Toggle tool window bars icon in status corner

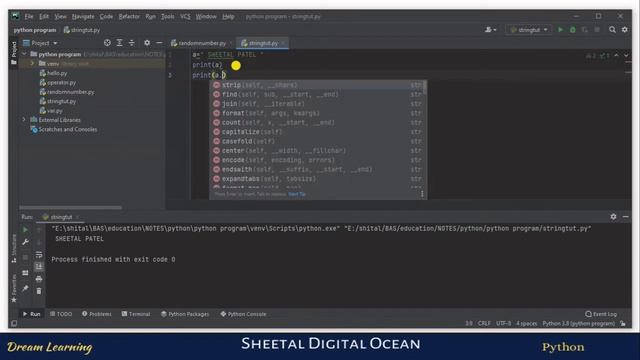pos(14,324)
